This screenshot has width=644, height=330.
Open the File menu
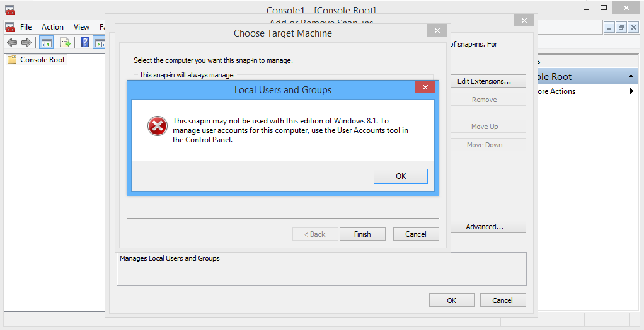[26, 27]
